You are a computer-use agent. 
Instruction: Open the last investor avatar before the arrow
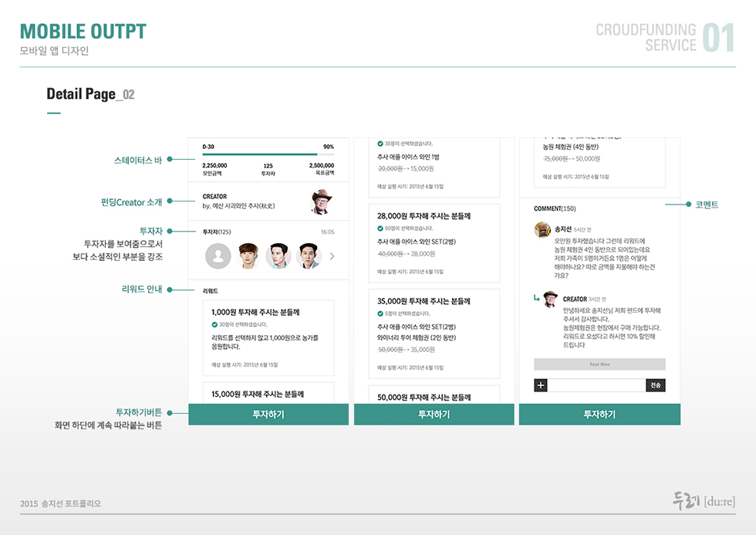tap(308, 256)
